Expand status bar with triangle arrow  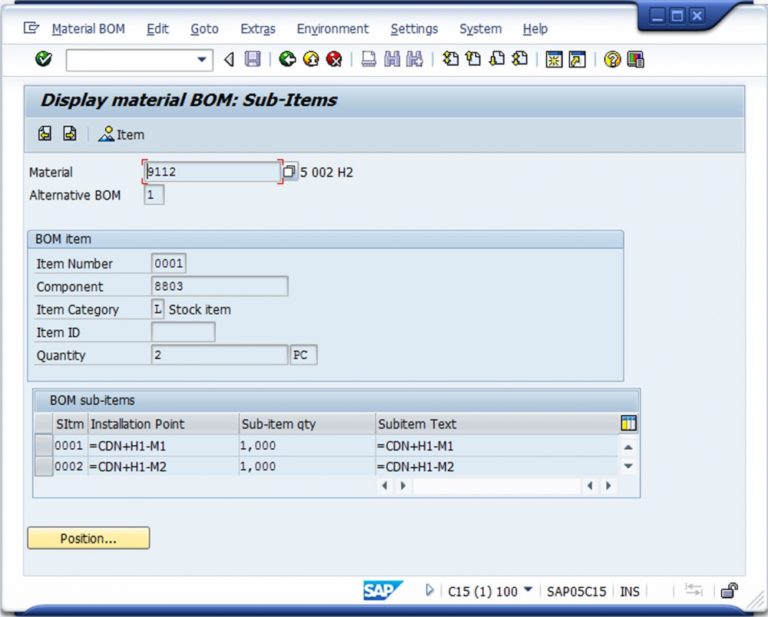430,591
